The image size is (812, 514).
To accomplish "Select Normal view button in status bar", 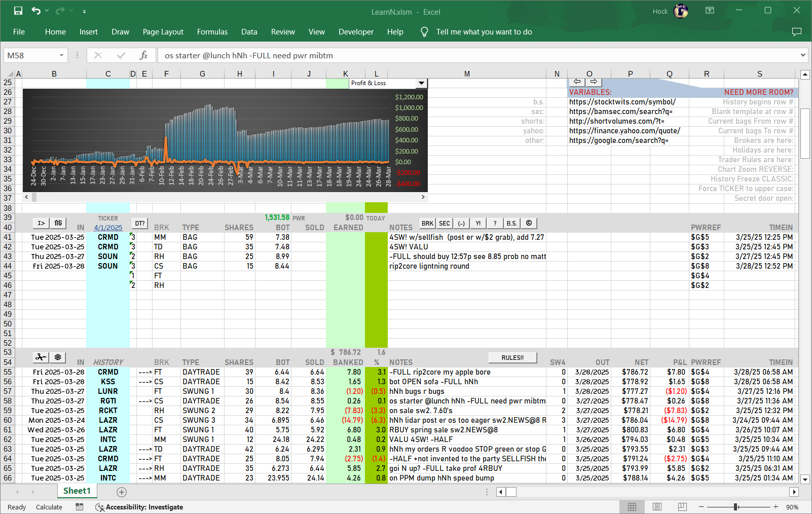I will coord(632,507).
